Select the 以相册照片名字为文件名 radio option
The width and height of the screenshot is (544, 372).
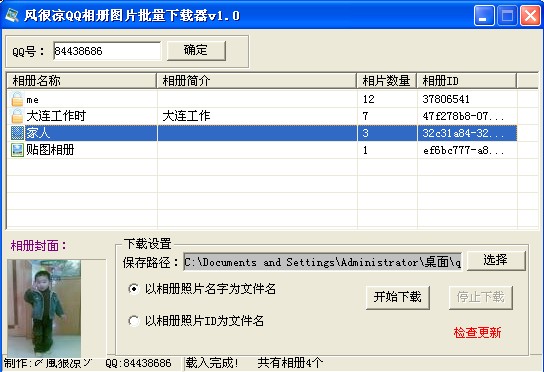coord(134,289)
